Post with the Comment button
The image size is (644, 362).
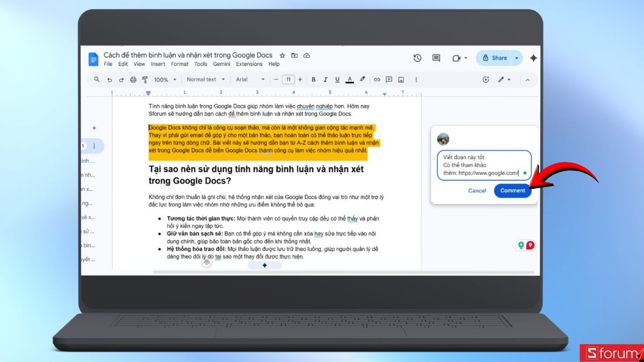tap(513, 190)
